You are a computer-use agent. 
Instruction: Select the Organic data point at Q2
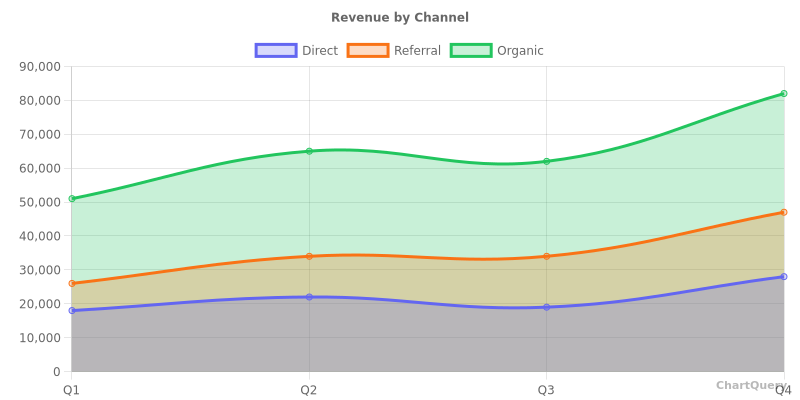click(309, 151)
